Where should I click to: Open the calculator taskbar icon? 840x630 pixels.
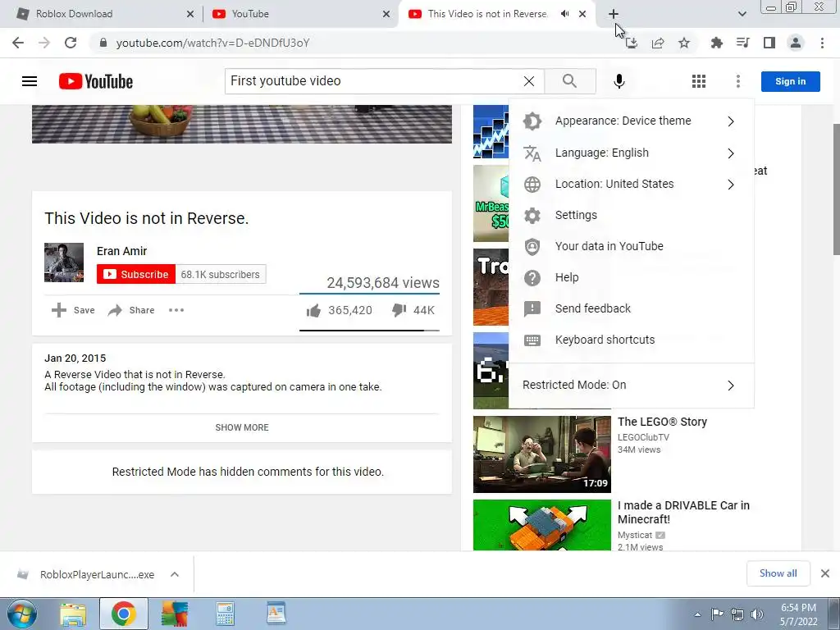click(x=225, y=614)
